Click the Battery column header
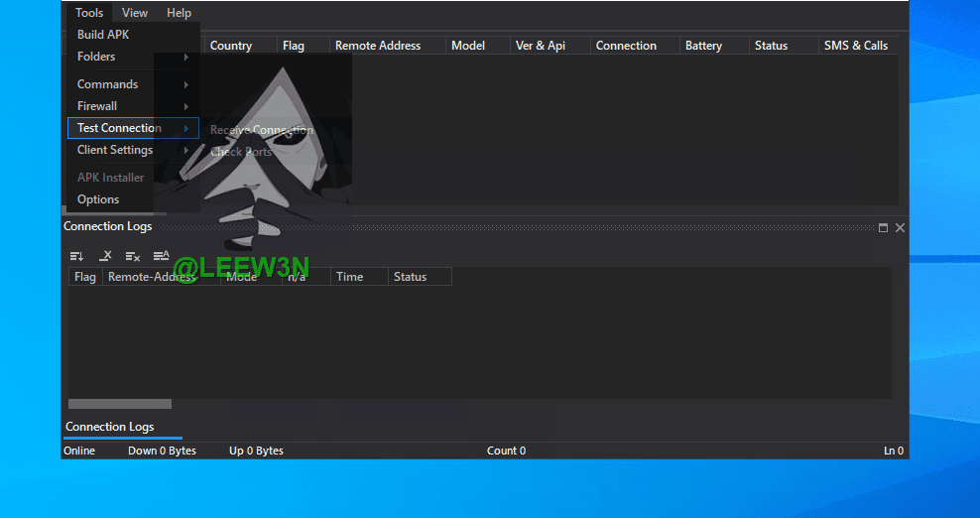This screenshot has width=980, height=518. [703, 46]
